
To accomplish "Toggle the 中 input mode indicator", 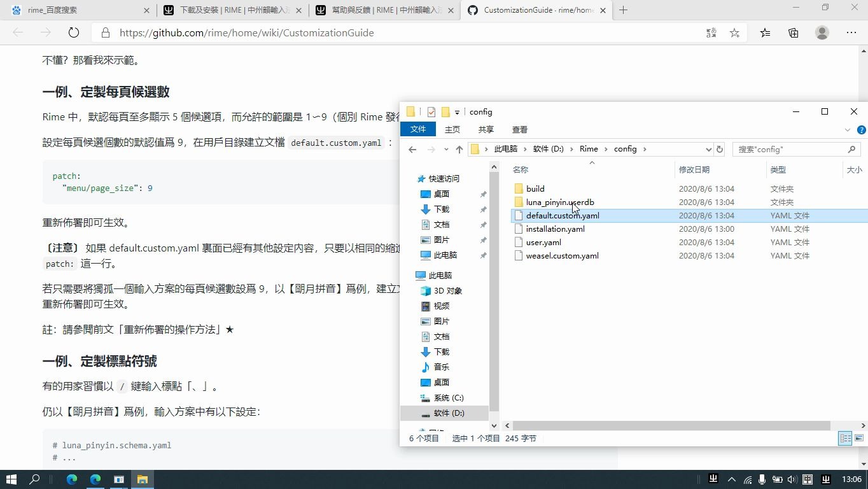I will coord(808,479).
